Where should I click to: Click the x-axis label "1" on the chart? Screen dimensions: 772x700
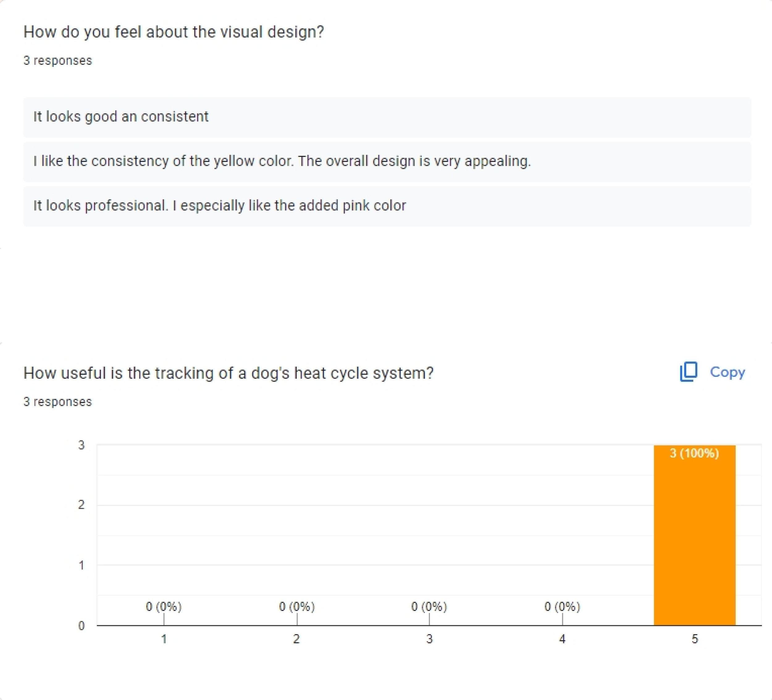164,639
